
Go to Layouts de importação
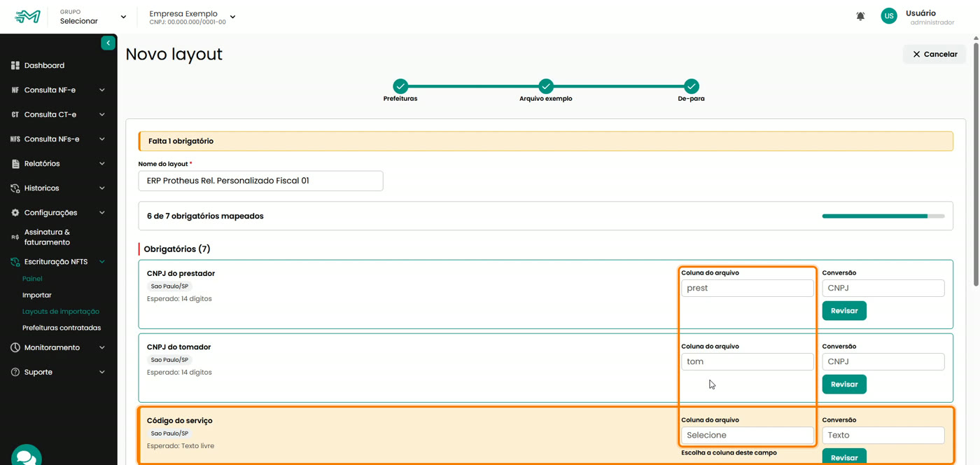click(x=61, y=312)
